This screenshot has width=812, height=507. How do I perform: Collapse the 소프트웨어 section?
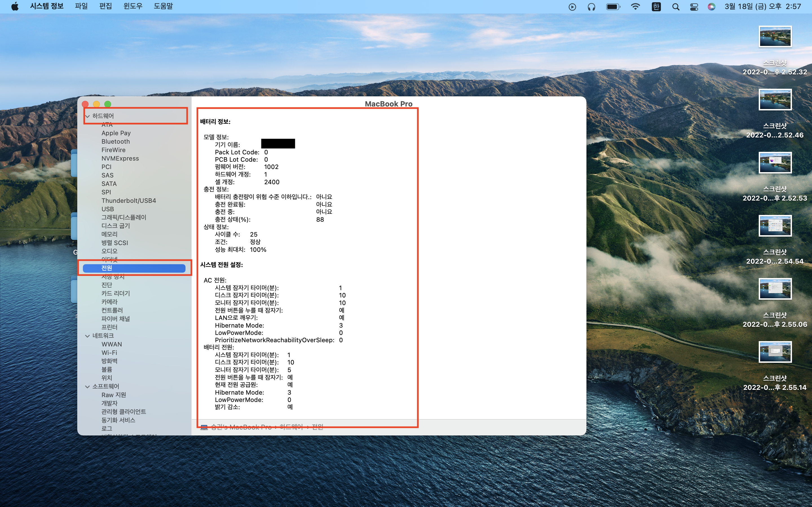click(x=88, y=387)
